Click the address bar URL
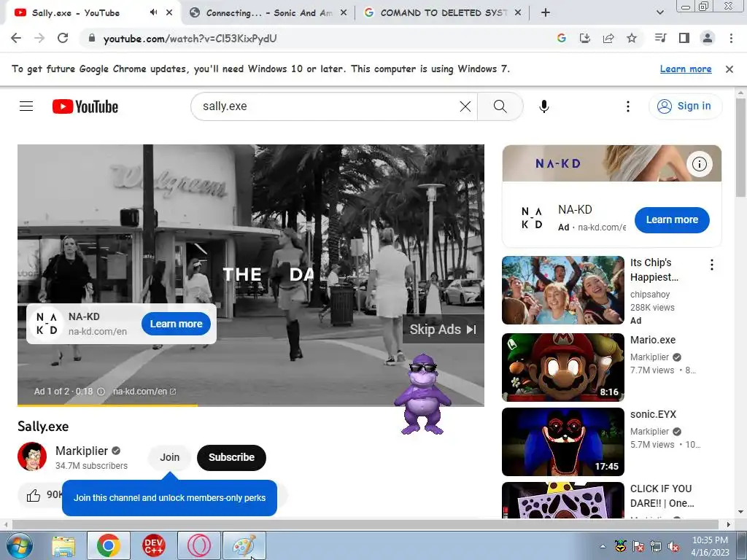Viewport: 747px width, 560px height. [190, 39]
